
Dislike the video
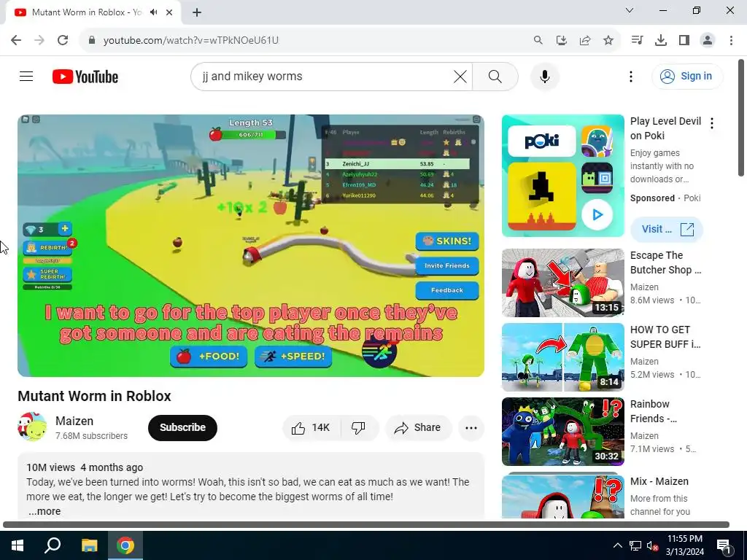tap(359, 427)
